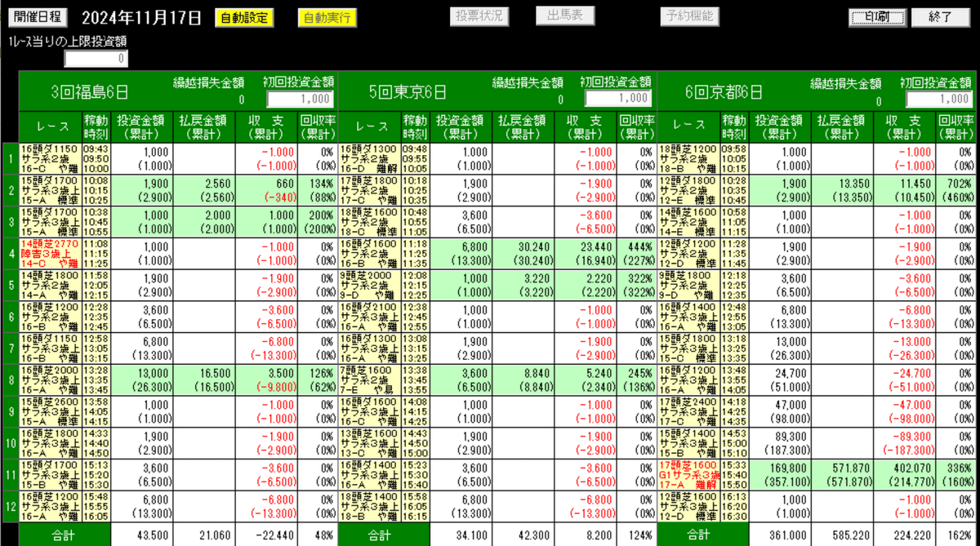980x546 pixels.
Task: Select the Tokyo race 1 16頭ダ1300 cell
Action: (x=370, y=159)
